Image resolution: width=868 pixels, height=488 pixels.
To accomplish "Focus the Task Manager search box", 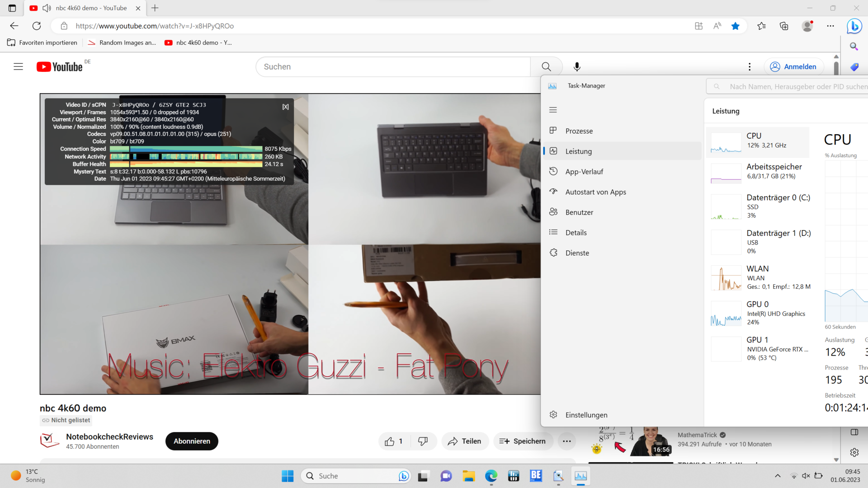I will pos(787,86).
